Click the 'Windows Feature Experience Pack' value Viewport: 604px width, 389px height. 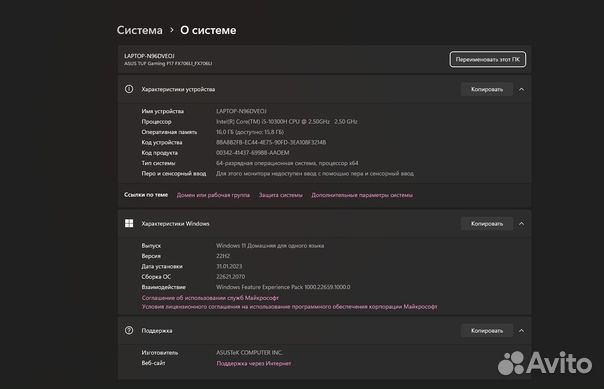pyautogui.click(x=283, y=287)
